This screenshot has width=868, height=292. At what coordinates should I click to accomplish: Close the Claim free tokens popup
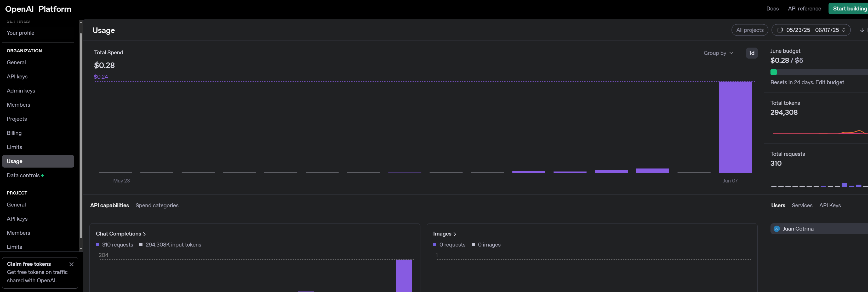[71, 264]
